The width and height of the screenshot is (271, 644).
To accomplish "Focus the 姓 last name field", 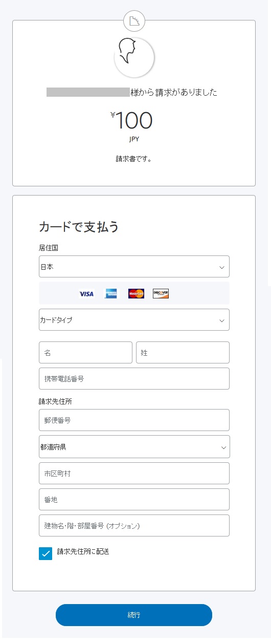I will click(183, 353).
